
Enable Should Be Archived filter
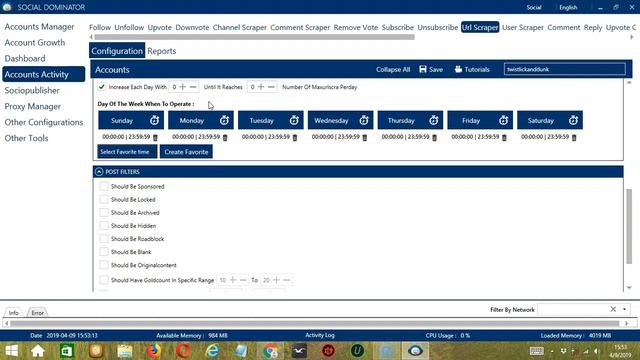tap(104, 212)
